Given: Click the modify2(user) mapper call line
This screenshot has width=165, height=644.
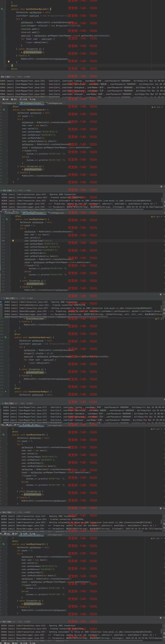Looking at the screenshot, I should tap(56, 147).
